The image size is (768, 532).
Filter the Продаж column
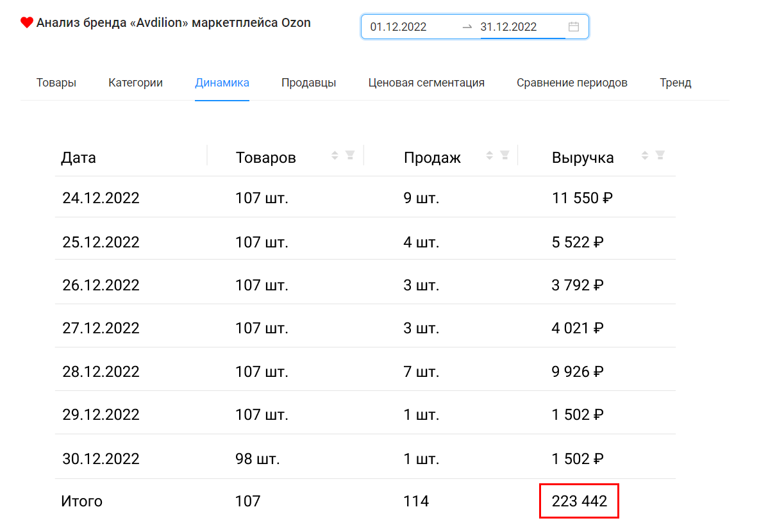click(505, 155)
